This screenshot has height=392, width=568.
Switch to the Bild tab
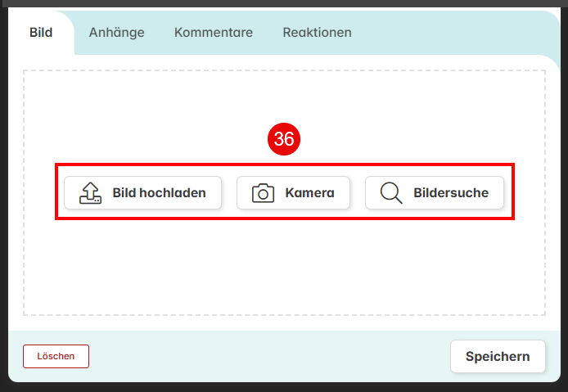(x=41, y=33)
